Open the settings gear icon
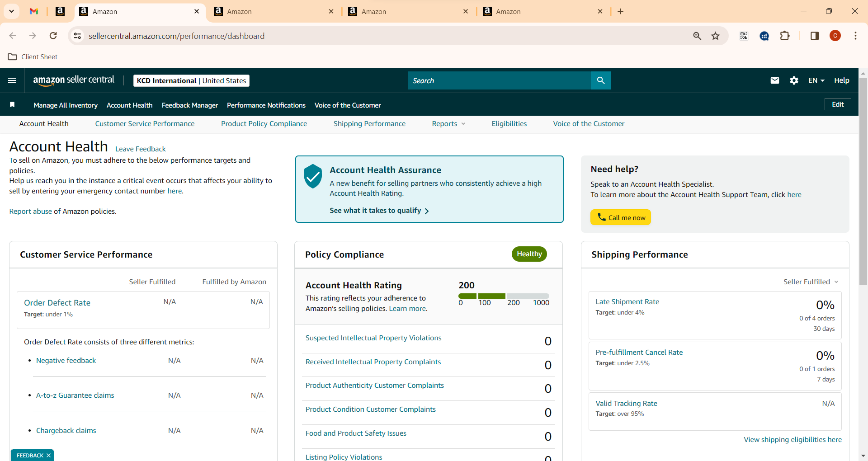Viewport: 868px width, 461px height. [794, 80]
